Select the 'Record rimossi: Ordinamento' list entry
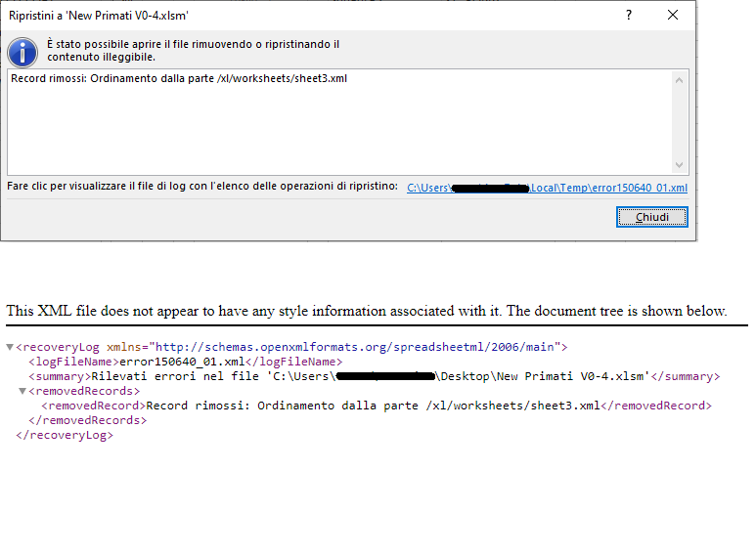The height and width of the screenshot is (556, 756). 179,78
